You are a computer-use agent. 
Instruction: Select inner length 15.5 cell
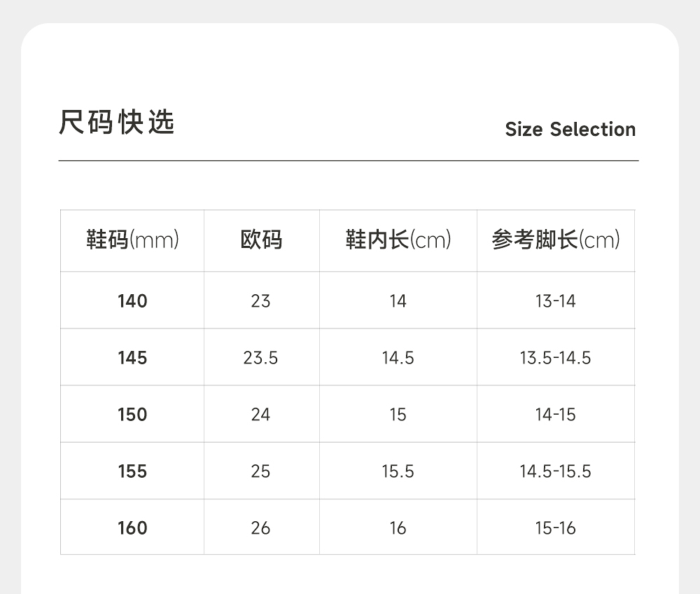click(398, 471)
